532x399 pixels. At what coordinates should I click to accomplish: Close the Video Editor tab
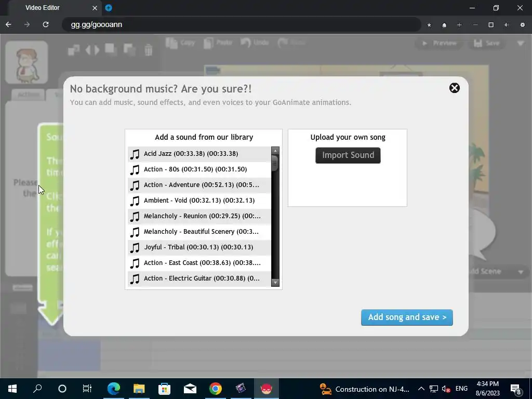tap(95, 8)
